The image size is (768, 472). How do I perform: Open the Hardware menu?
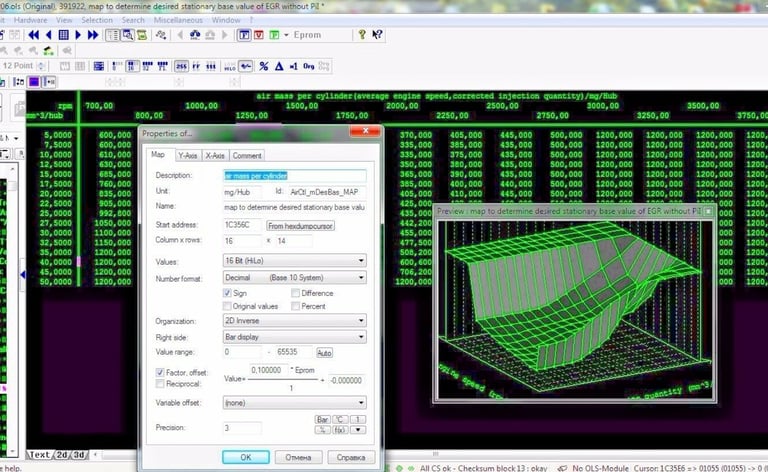tap(30, 20)
